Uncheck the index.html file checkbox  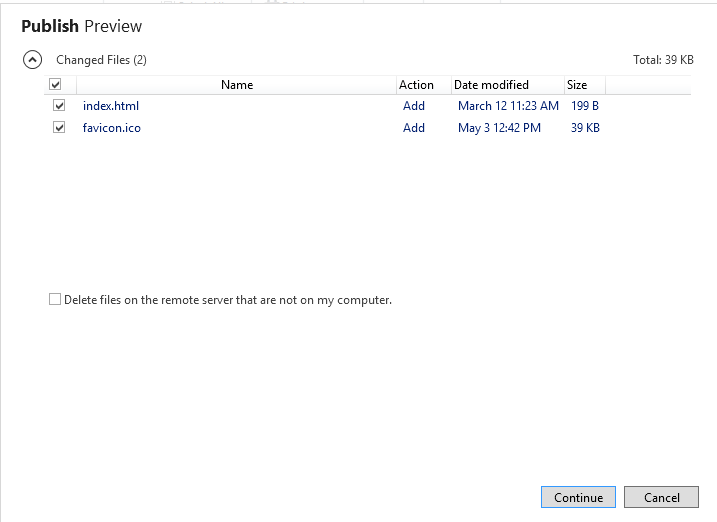pos(59,106)
